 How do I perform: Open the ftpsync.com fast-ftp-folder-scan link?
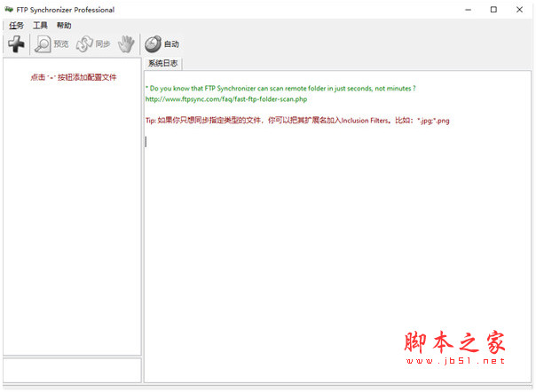tap(226, 99)
